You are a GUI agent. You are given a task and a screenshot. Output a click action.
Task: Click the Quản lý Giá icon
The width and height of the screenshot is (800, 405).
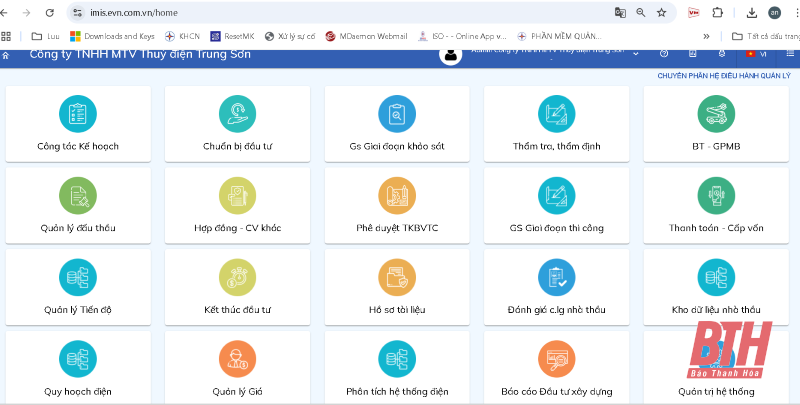[x=238, y=359]
